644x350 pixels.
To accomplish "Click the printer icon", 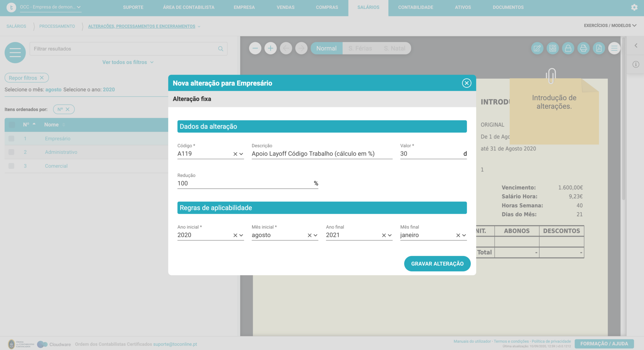I will pyautogui.click(x=583, y=48).
